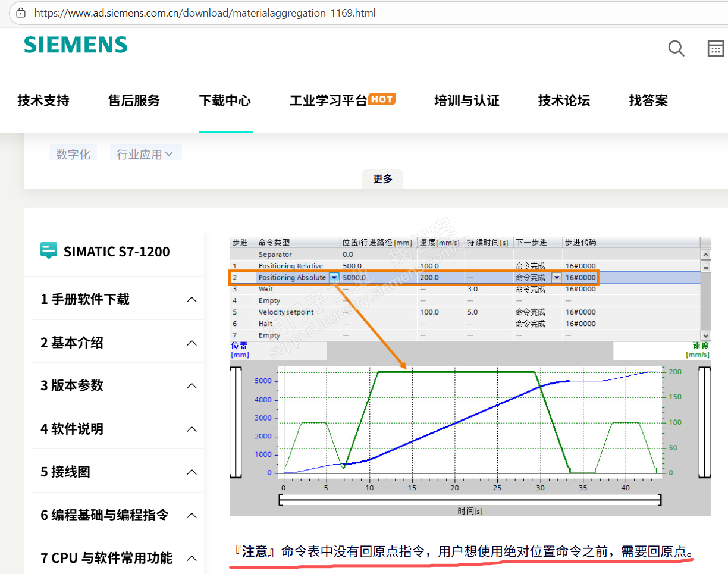Click the command table scrollbar down arrow
This screenshot has width=728, height=574.
pyautogui.click(x=705, y=335)
